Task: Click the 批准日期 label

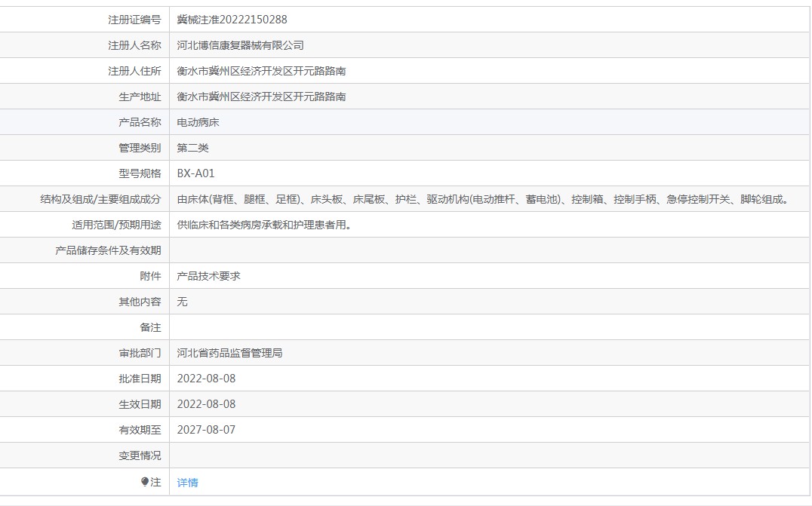Action: 140,379
